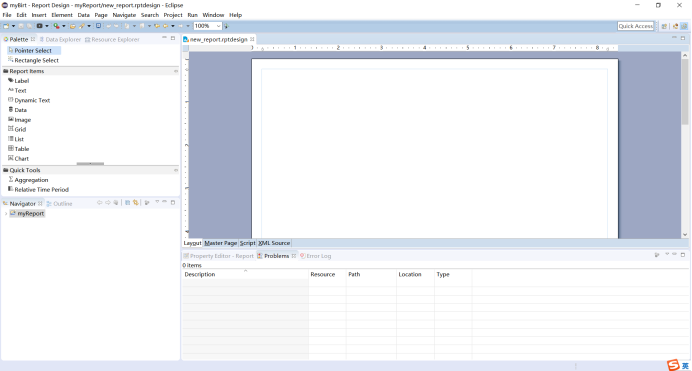The height and width of the screenshot is (371, 692).
Task: Open the 100% zoom dropdown
Action: click(x=218, y=26)
